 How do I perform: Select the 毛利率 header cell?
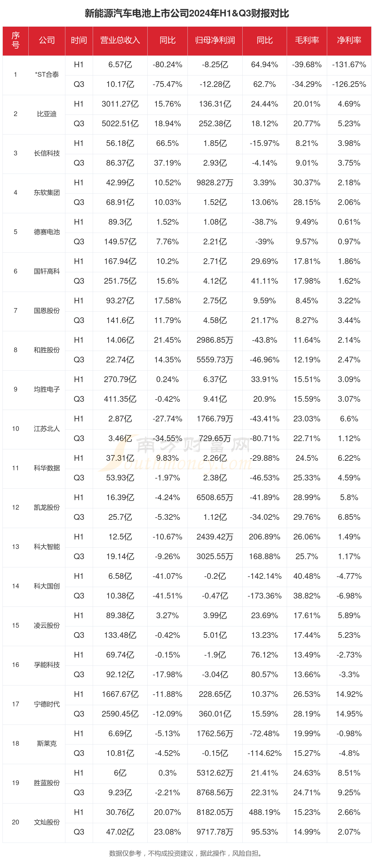point(306,40)
